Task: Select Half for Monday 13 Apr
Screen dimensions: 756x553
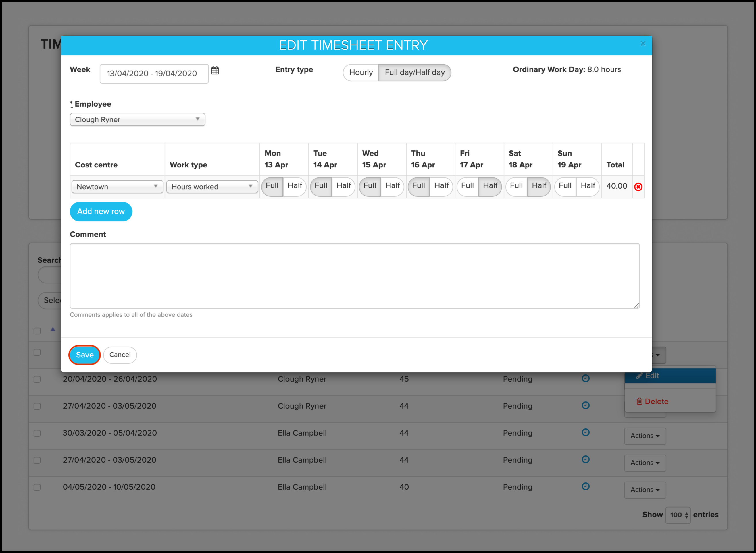Action: click(295, 186)
